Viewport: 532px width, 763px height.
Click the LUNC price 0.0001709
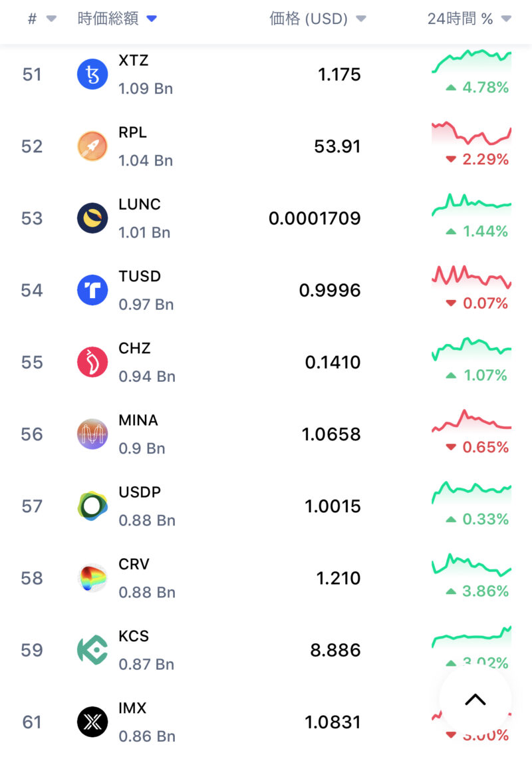tap(315, 218)
